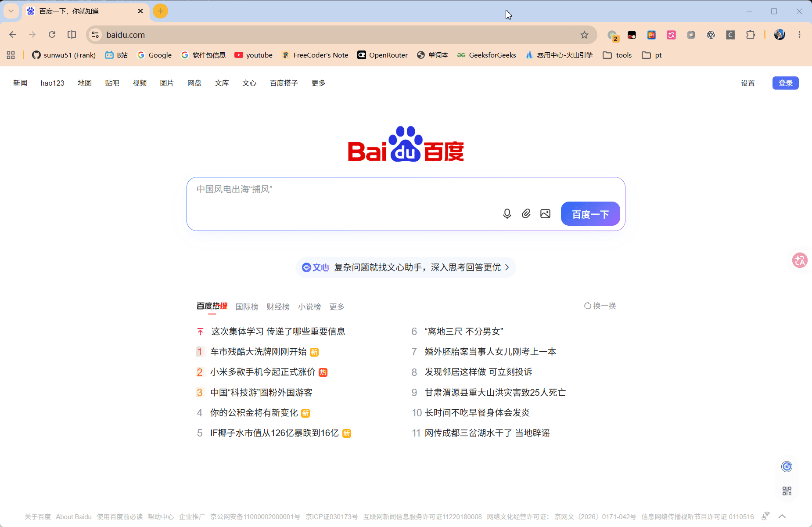Open 视频 in the top navigation
This screenshot has width=812, height=527.
[140, 83]
